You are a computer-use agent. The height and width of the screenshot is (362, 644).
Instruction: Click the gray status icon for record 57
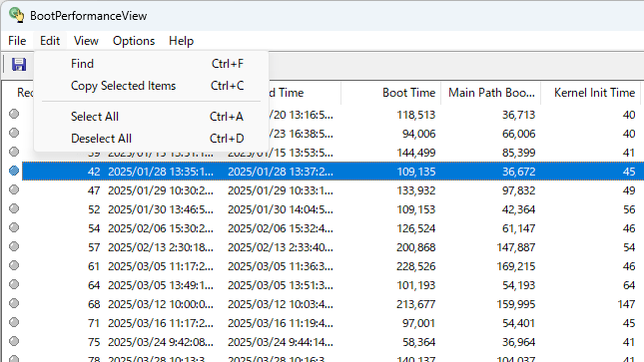[x=14, y=246]
